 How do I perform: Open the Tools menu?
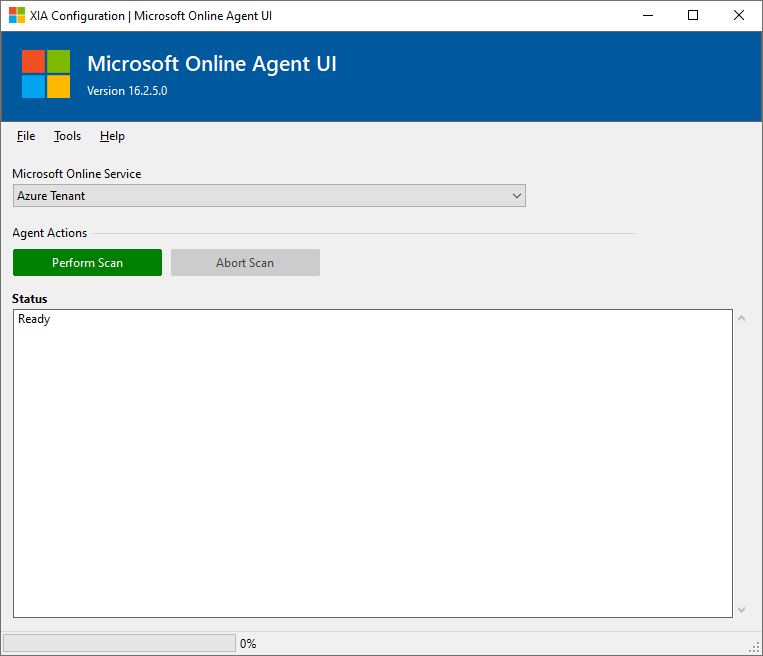pyautogui.click(x=67, y=136)
